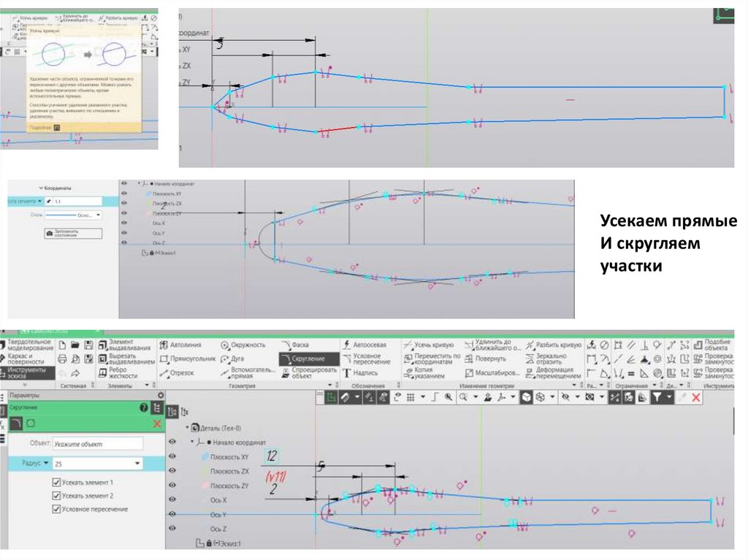Select the Фаска chamfer tool

pyautogui.click(x=295, y=345)
